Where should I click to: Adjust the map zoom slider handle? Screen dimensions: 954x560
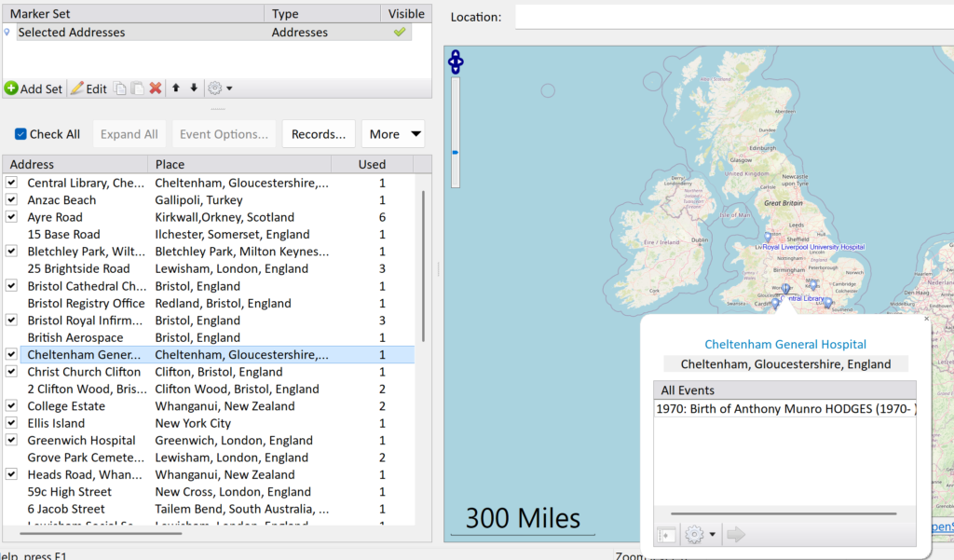click(x=455, y=152)
